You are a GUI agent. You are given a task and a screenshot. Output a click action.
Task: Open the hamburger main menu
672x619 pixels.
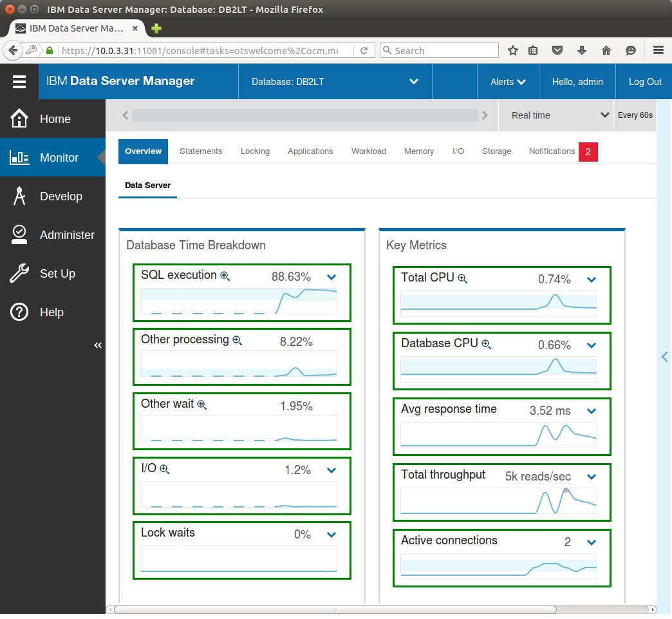tap(19, 82)
